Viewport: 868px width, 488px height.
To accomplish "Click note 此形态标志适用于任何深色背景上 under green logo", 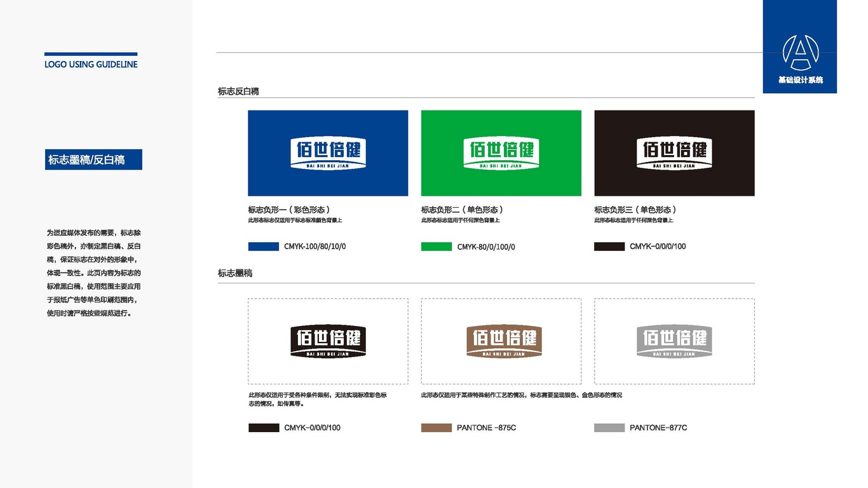I will [x=461, y=220].
